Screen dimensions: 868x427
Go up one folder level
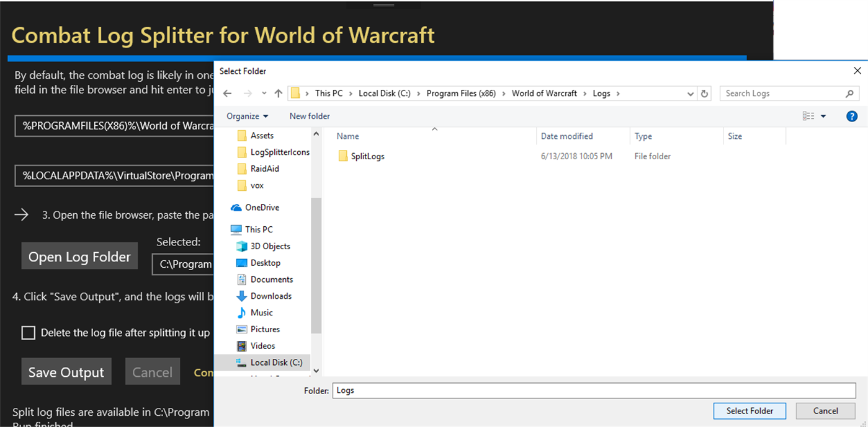pyautogui.click(x=278, y=94)
